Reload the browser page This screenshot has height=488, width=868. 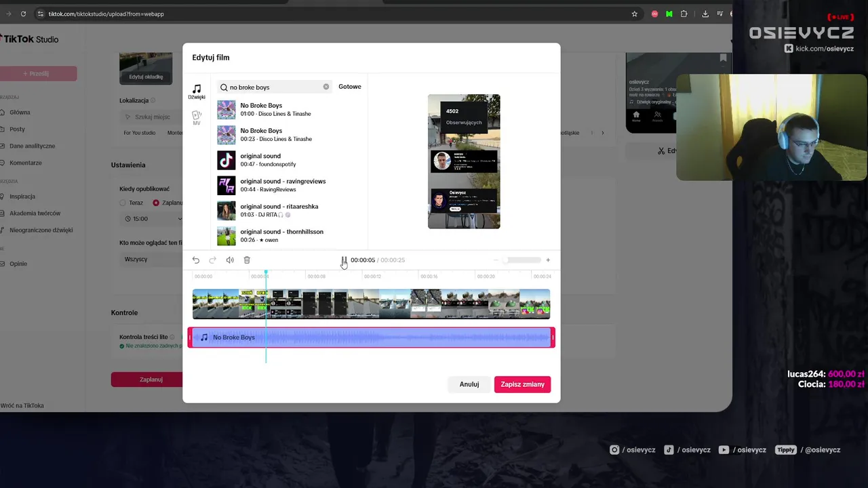[23, 14]
